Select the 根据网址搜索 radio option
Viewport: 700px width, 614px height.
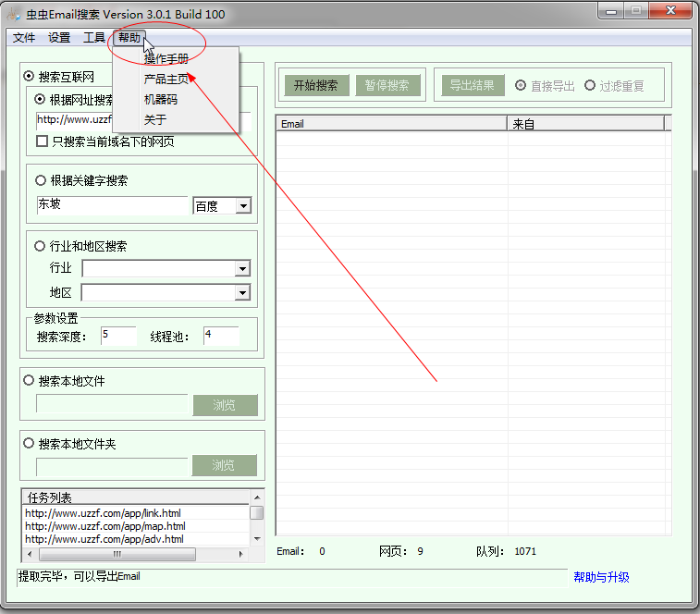click(x=40, y=99)
